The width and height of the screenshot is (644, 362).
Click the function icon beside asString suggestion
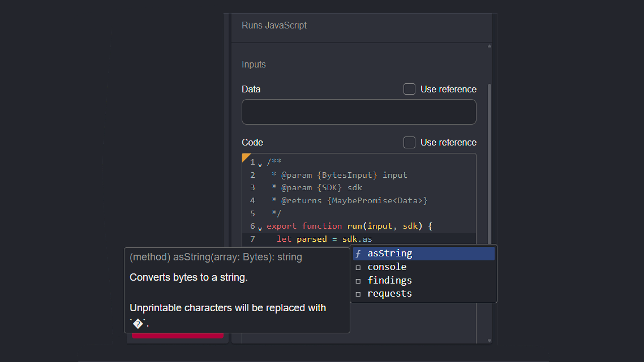pos(359,254)
